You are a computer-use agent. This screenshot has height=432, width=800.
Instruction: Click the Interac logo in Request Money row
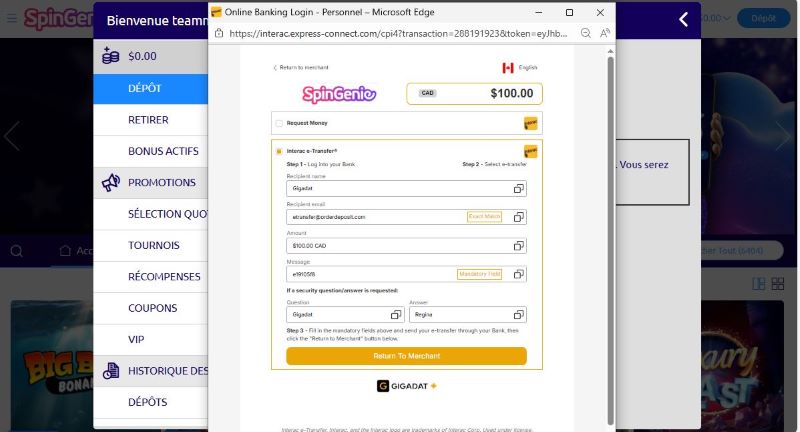[x=531, y=123]
